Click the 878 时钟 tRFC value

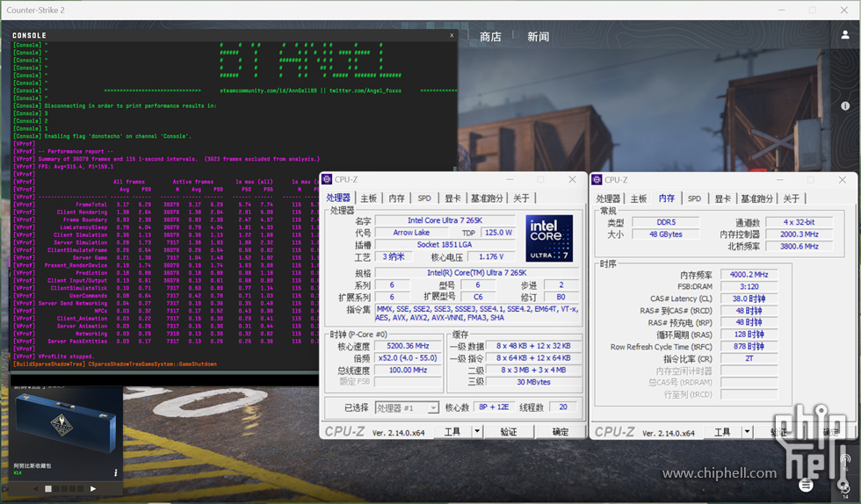coord(749,347)
